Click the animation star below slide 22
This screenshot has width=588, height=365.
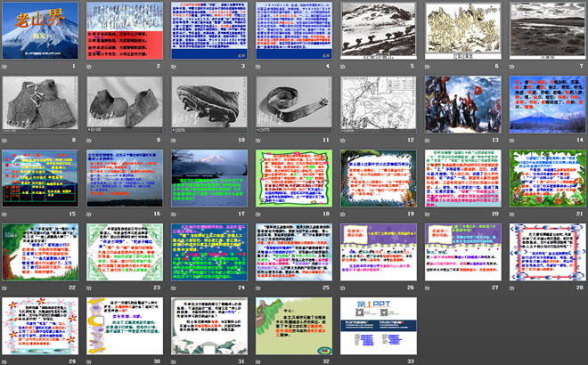(x=4, y=288)
